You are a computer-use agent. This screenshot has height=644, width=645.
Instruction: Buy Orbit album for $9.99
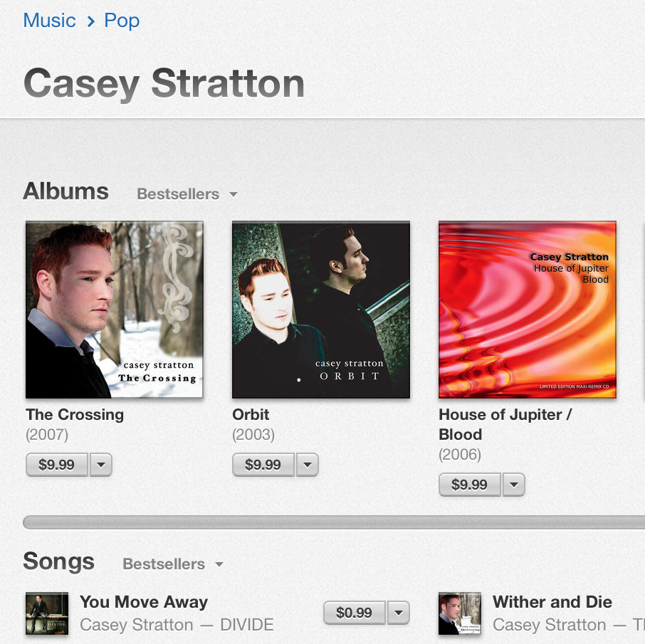(263, 465)
